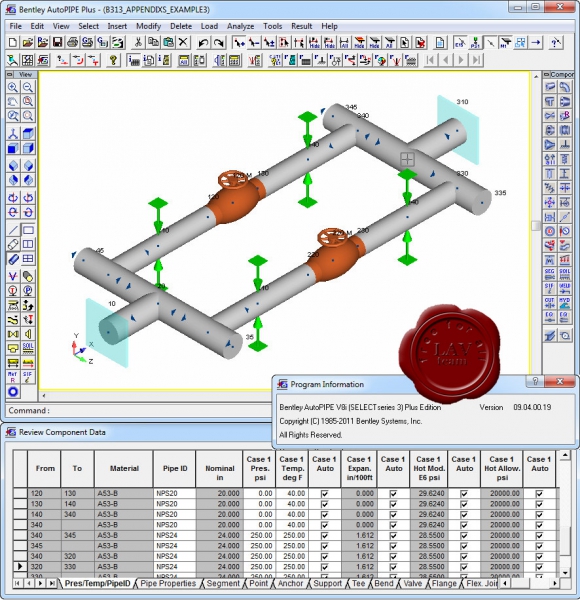This screenshot has height=600, width=580.
Task: Click the Zoom In magnifier icon
Action: (x=13, y=87)
